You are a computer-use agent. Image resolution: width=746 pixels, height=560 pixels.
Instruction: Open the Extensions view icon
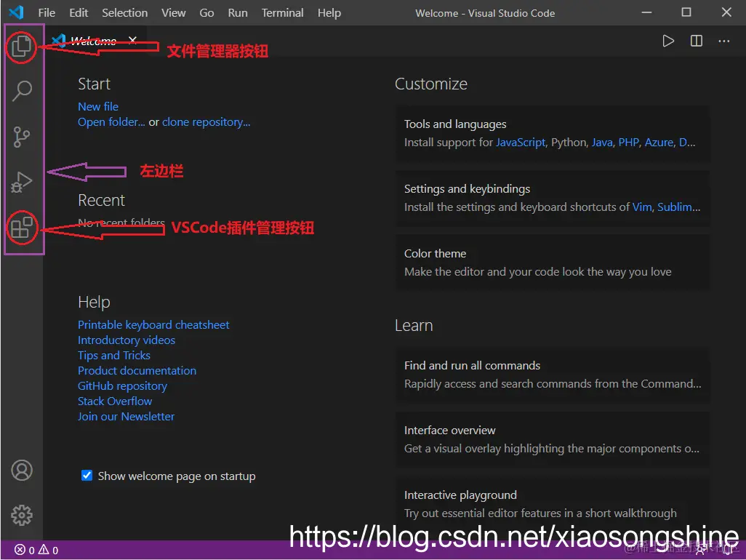coord(21,228)
